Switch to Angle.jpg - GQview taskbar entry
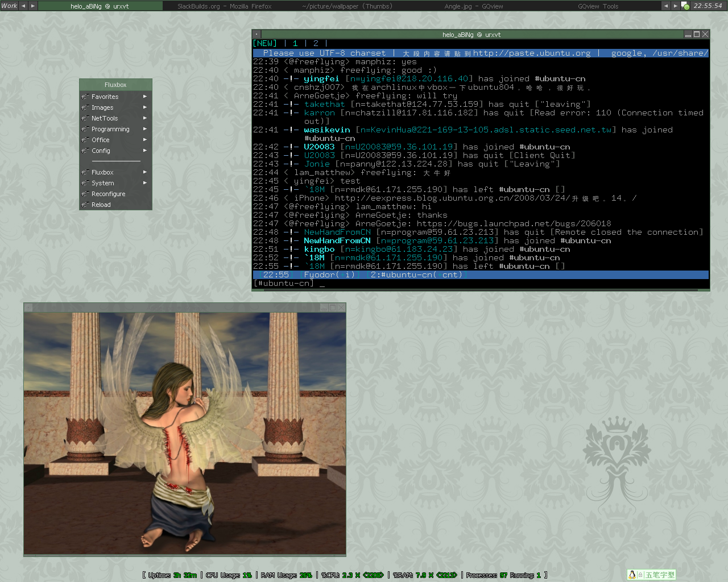Screen dimensions: 728x582 point(474,6)
